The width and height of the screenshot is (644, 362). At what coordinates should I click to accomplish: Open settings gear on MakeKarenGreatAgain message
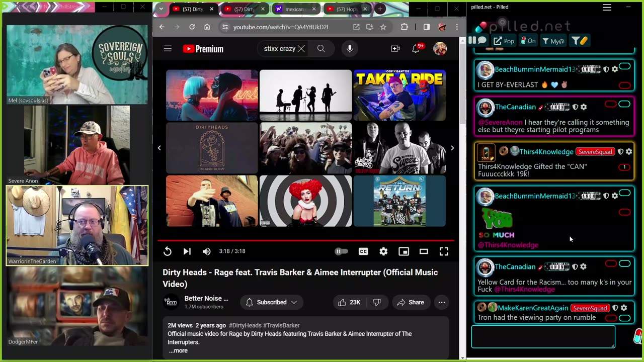point(624,308)
